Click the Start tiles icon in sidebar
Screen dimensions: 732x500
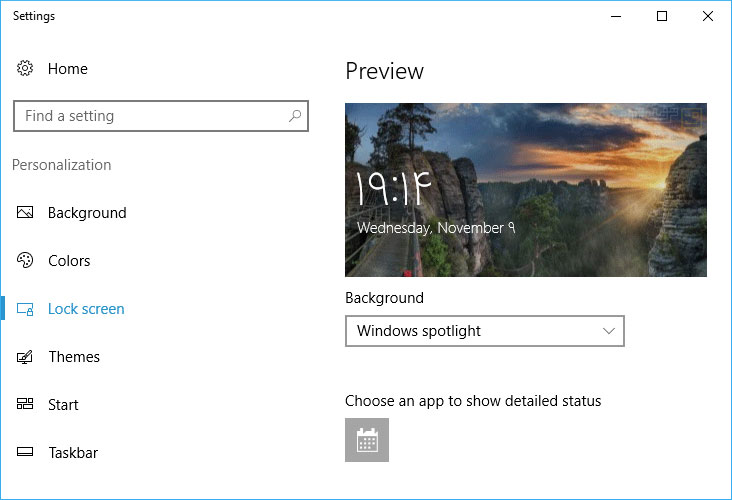click(x=25, y=405)
